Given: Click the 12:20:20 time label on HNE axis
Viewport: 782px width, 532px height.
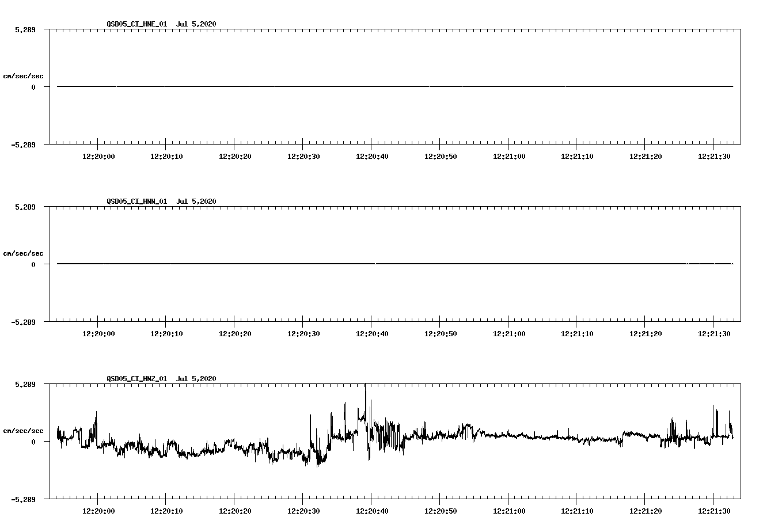Looking at the screenshot, I should click(235, 156).
